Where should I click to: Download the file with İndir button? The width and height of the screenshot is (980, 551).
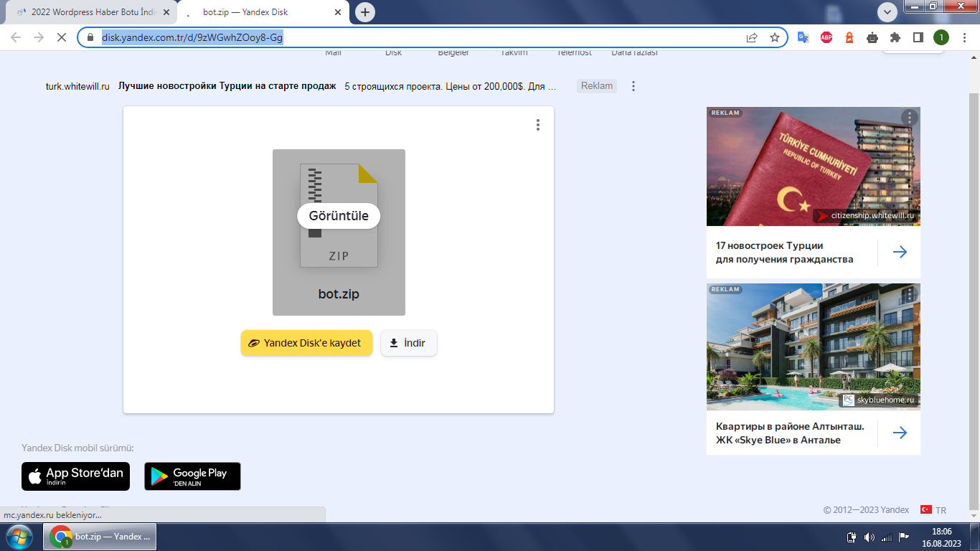408,343
